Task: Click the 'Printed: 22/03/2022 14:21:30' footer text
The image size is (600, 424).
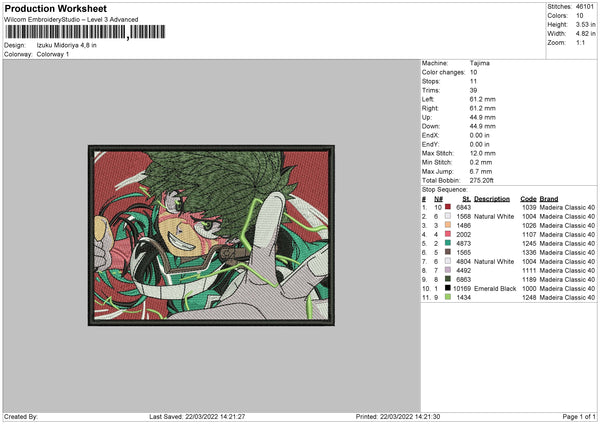Action: pos(398,416)
